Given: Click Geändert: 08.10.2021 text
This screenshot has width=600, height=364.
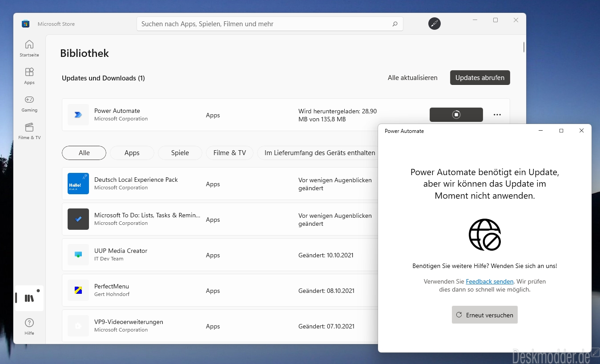Looking at the screenshot, I should point(326,291).
